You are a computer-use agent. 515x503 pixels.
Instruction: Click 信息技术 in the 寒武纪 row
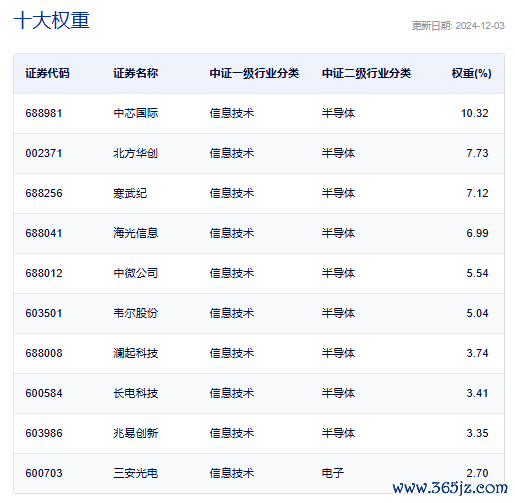(232, 193)
